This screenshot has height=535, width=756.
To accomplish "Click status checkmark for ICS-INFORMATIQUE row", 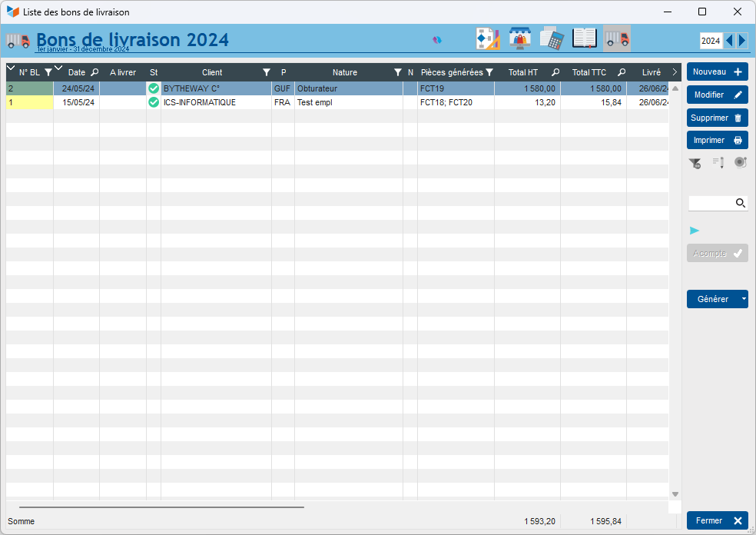I will click(154, 102).
